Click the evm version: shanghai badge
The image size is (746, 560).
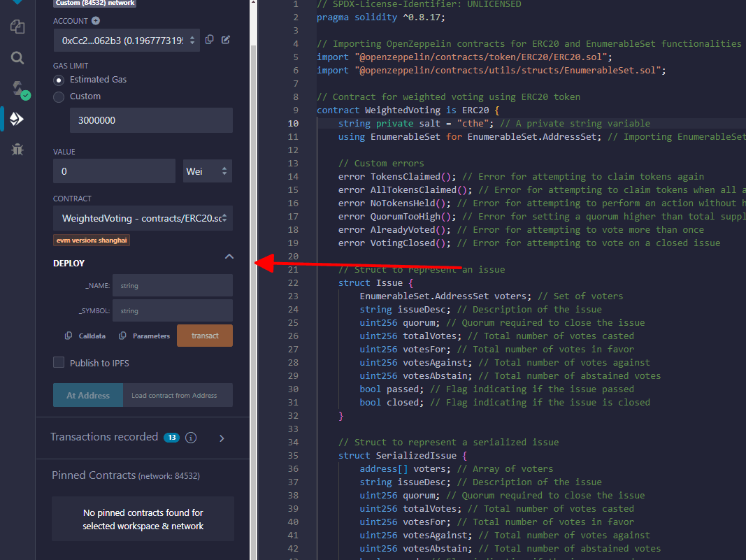pos(92,240)
